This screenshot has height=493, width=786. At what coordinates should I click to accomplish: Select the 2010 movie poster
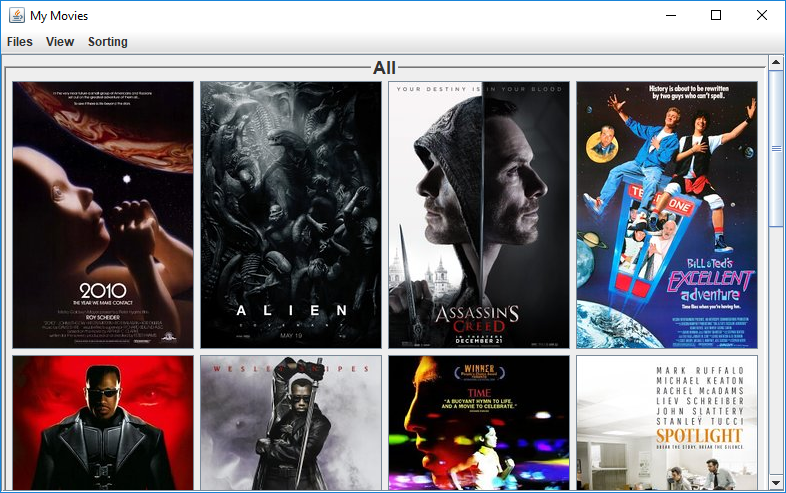[103, 215]
